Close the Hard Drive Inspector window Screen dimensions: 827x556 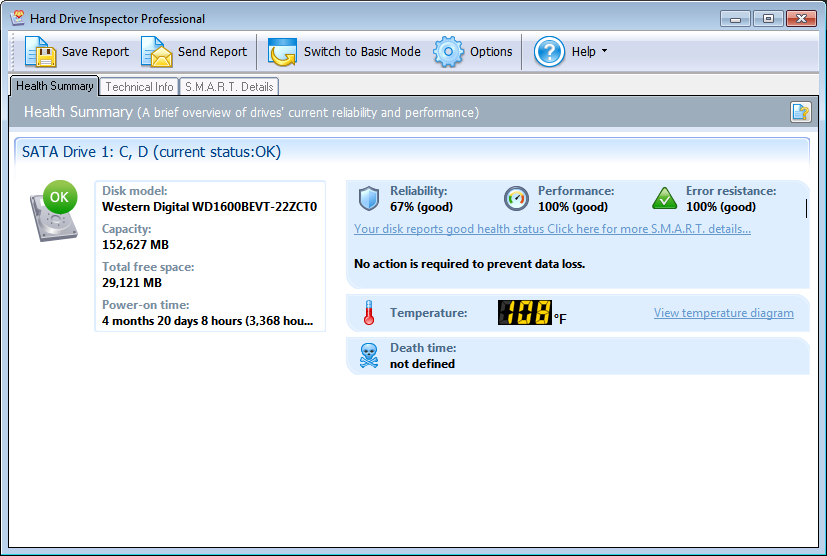pyautogui.click(x=801, y=18)
